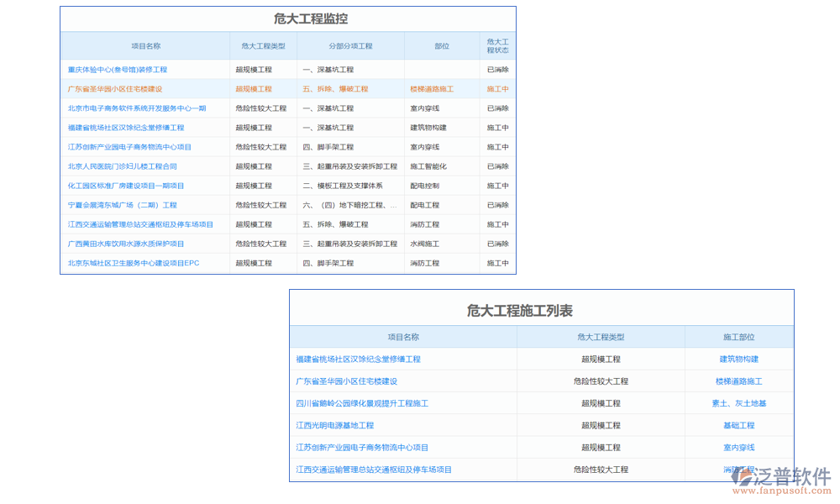Click the 危大工程类型 column header
This screenshot has height=504, width=840.
coord(263,46)
